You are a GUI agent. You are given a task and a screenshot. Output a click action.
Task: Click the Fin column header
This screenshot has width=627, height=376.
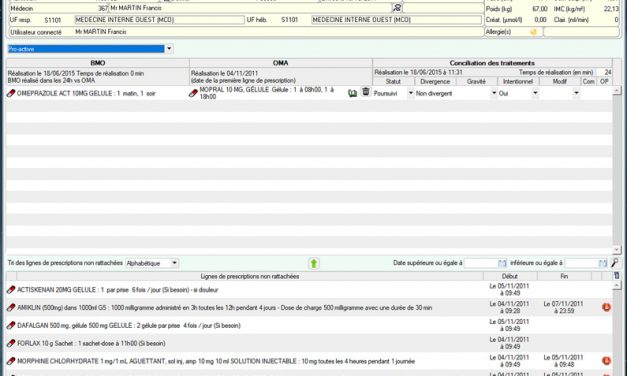[x=564, y=276]
